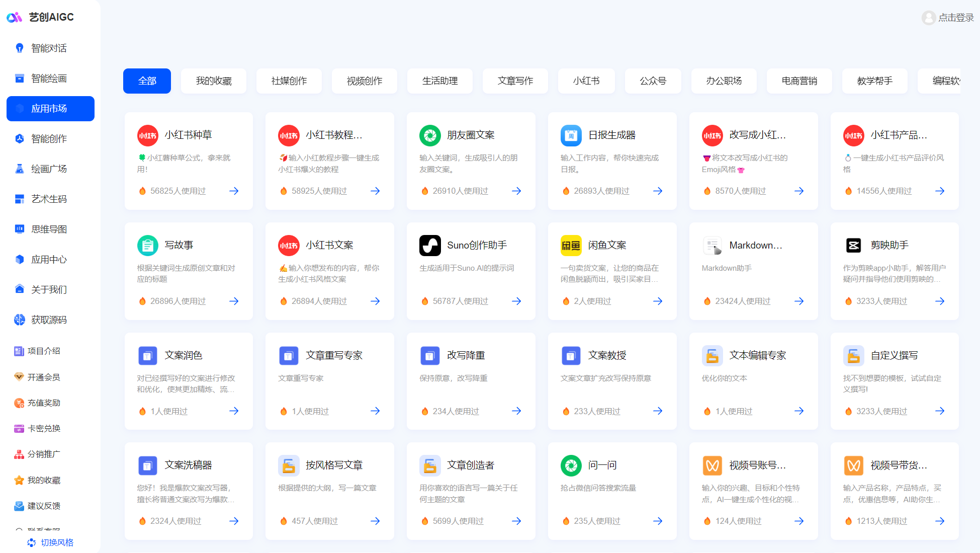Image resolution: width=980 pixels, height=553 pixels.
Task: Select 应用市场 in the sidebar menu
Action: [x=50, y=108]
